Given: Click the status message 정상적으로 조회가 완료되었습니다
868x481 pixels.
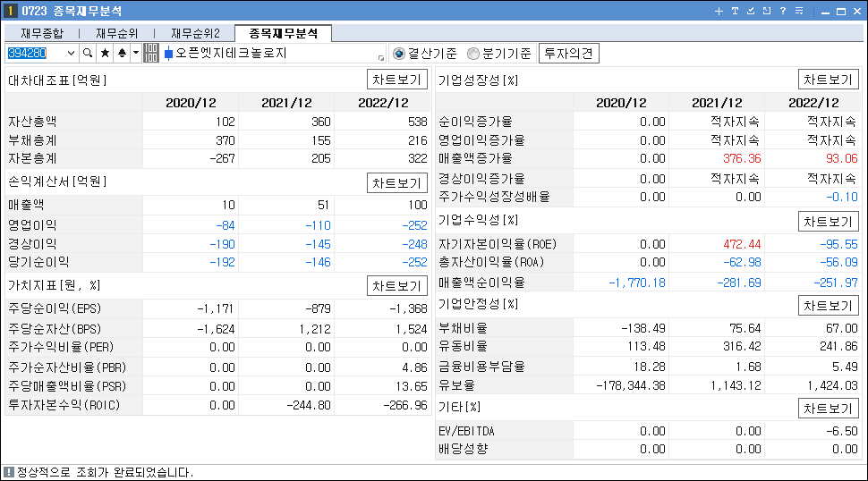Looking at the screenshot, I should [106, 473].
